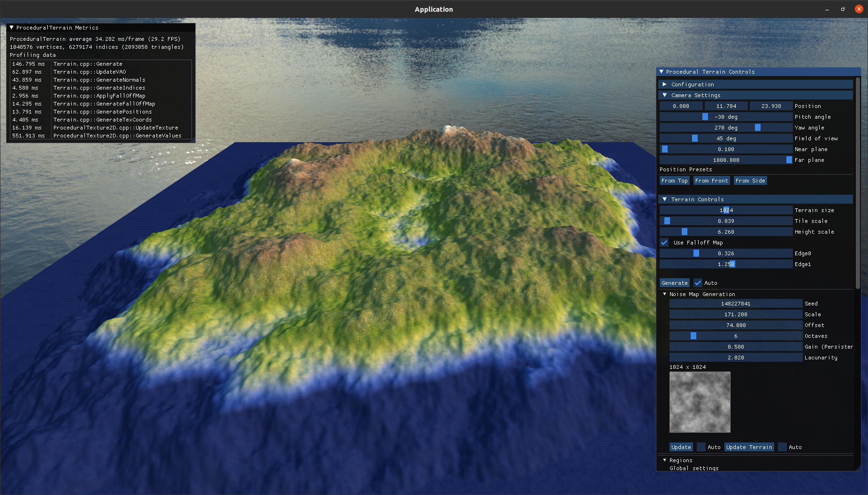
Task: Click the Height scale slider
Action: point(726,232)
